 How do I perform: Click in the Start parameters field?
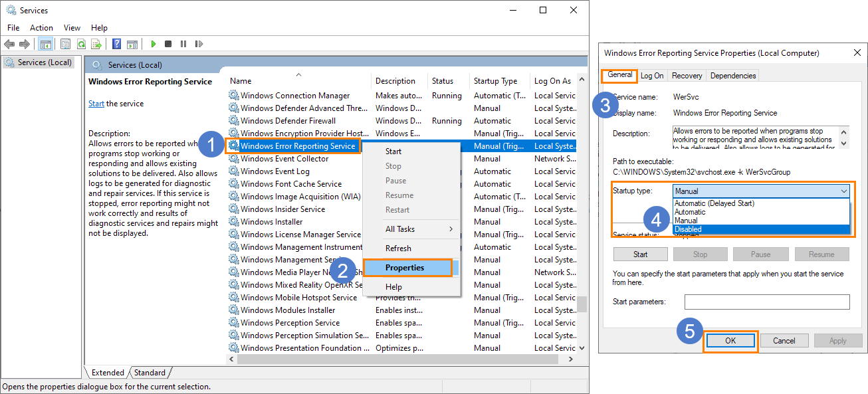pos(767,302)
